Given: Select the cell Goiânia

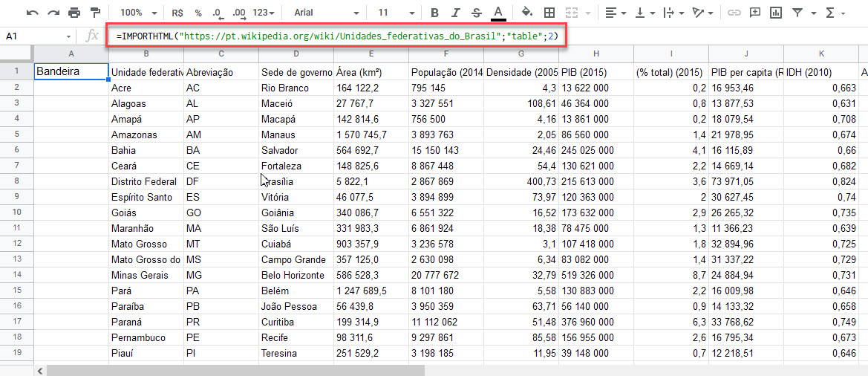Looking at the screenshot, I should pos(296,213).
